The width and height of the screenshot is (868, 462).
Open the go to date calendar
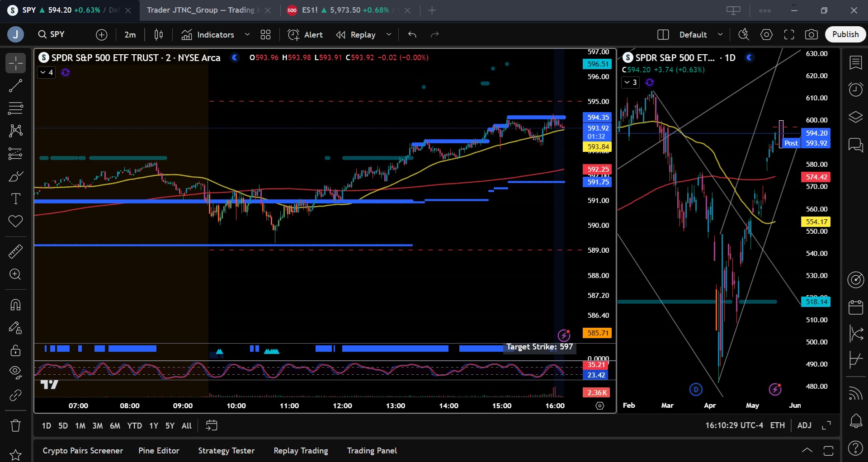[x=212, y=426]
